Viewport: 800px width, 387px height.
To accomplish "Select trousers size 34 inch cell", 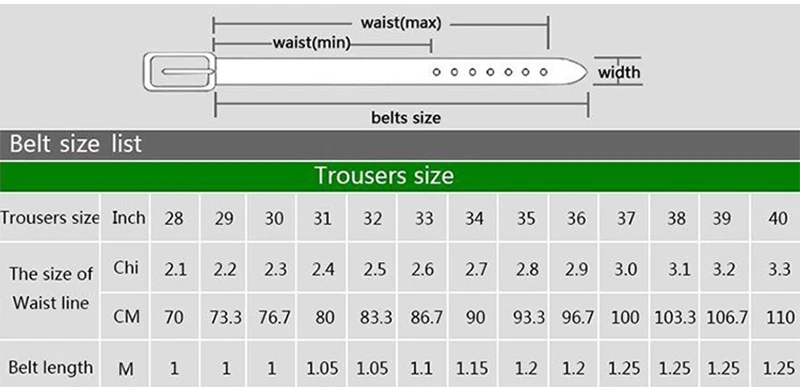I will click(474, 218).
